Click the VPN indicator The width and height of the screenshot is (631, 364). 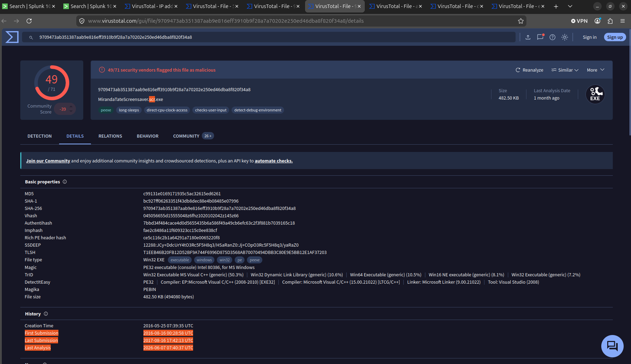point(579,21)
